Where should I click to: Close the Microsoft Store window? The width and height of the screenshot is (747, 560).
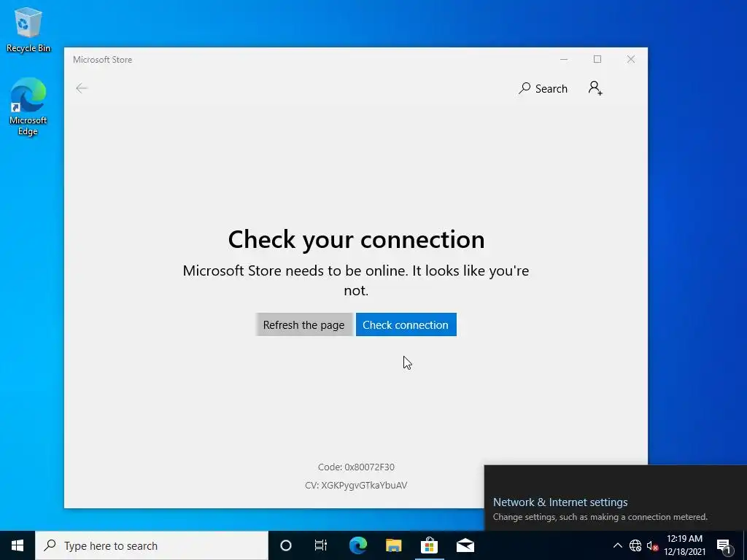631,60
